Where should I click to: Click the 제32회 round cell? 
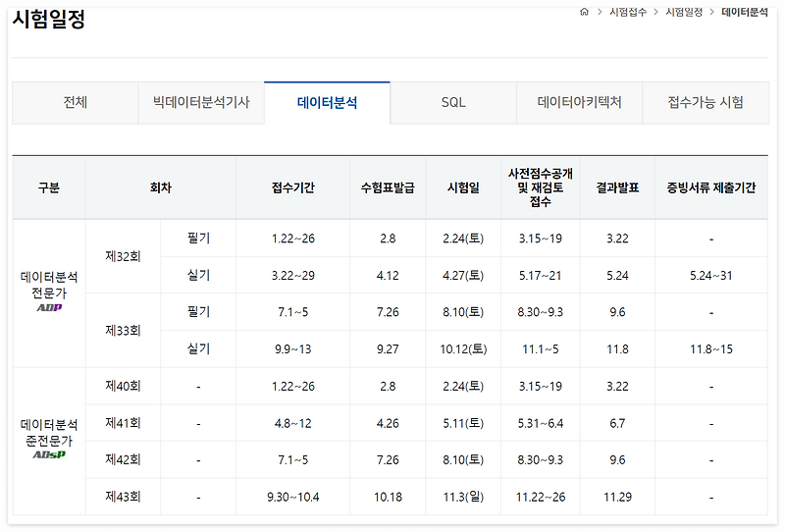[123, 256]
